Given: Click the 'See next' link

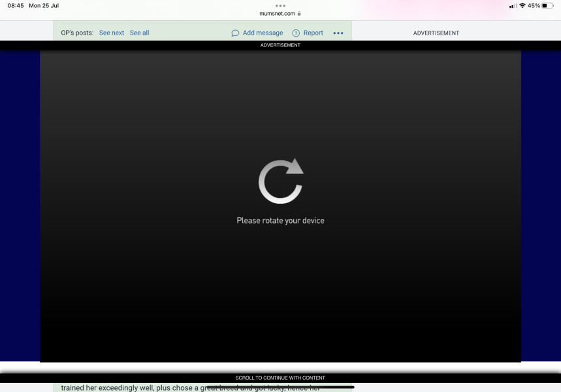Looking at the screenshot, I should click(111, 33).
